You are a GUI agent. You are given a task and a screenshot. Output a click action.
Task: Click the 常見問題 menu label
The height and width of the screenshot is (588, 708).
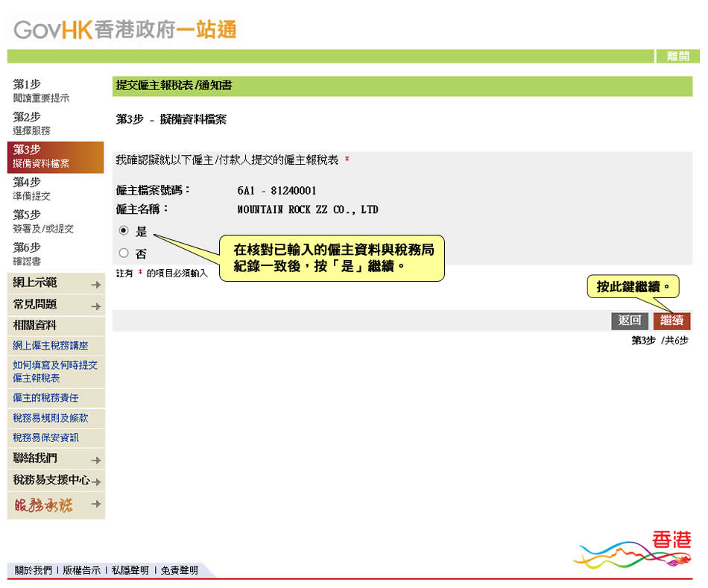[x=35, y=304]
